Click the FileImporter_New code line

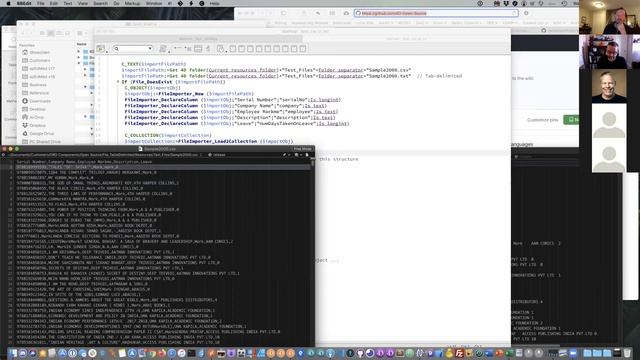point(189,94)
